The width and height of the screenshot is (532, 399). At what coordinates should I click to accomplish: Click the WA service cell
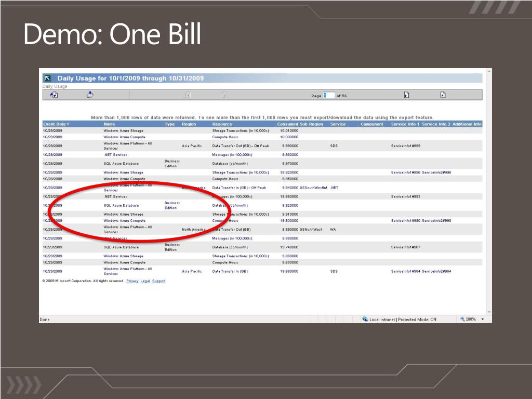pos(333,230)
